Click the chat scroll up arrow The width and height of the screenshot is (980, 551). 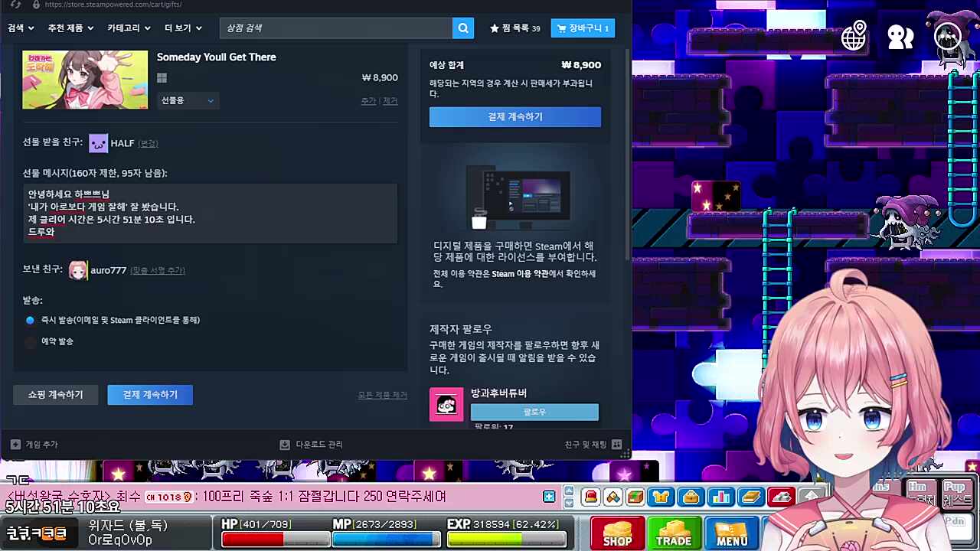[x=568, y=492]
